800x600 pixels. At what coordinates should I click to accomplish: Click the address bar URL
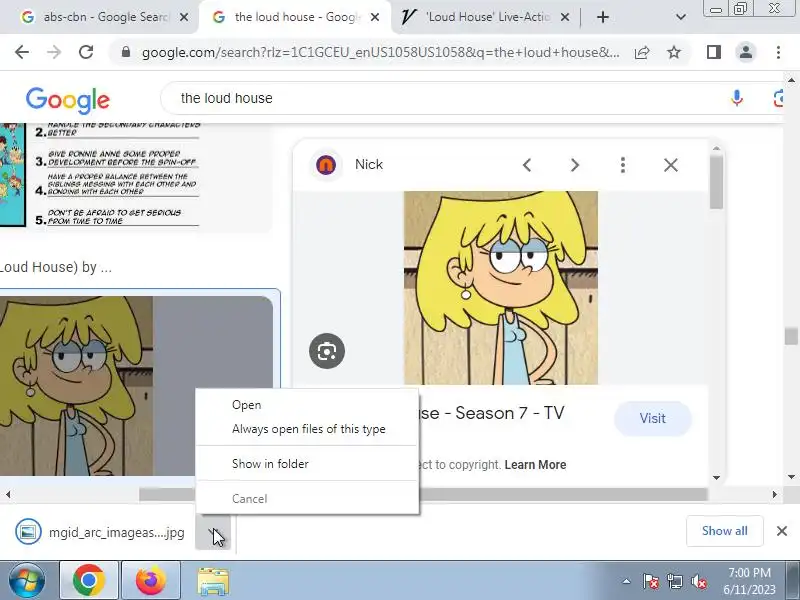click(x=381, y=52)
